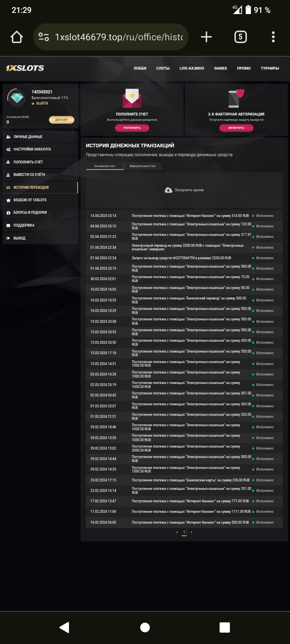
Task: Click the crown icon for Кешбэк от 1xSlots
Action: [8, 200]
